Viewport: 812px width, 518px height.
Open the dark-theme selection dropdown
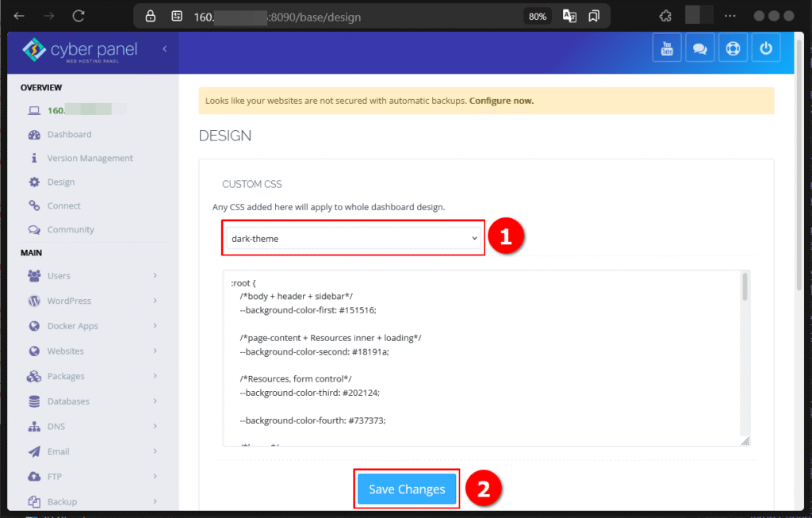(x=353, y=236)
